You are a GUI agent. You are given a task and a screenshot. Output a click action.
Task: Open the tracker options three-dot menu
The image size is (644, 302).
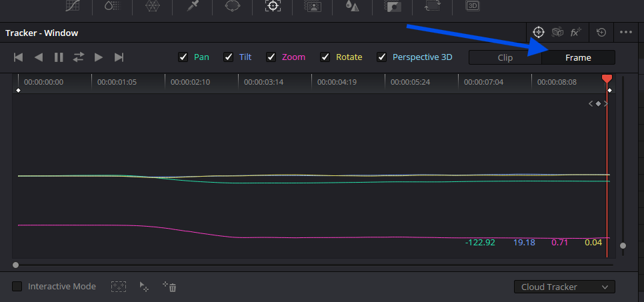tap(626, 32)
